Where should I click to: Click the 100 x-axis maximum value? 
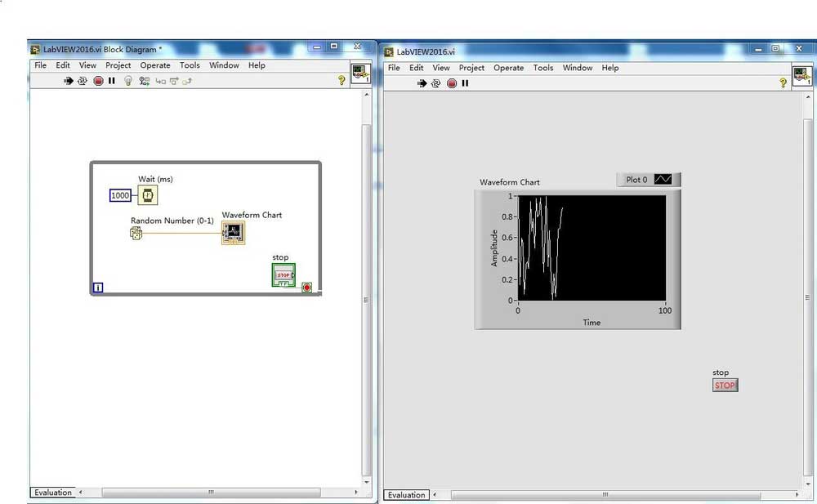click(x=665, y=310)
